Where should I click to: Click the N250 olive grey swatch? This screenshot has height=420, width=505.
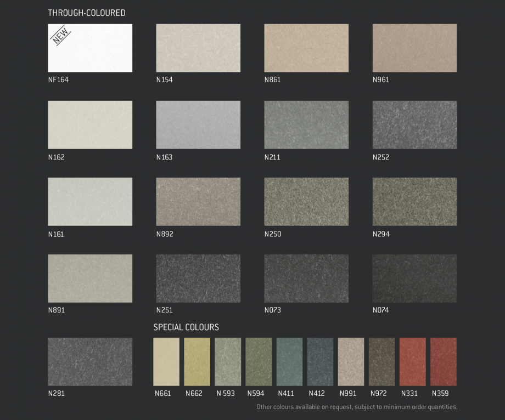[x=306, y=202]
